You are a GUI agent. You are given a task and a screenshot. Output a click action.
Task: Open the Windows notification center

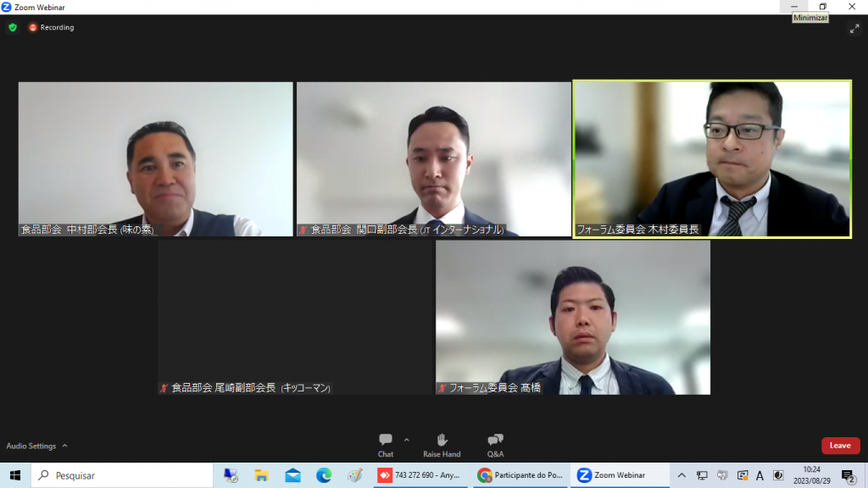pyautogui.click(x=847, y=475)
